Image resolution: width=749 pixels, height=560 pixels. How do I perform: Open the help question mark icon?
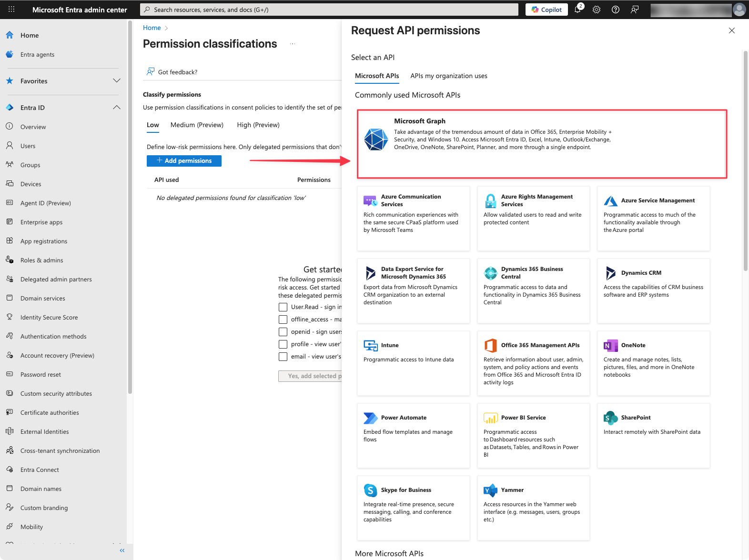click(616, 10)
